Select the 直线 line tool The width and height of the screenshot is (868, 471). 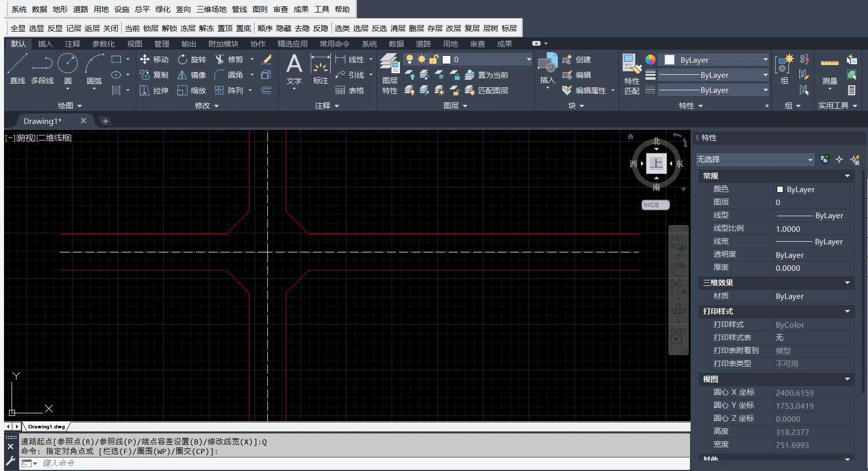click(x=17, y=69)
